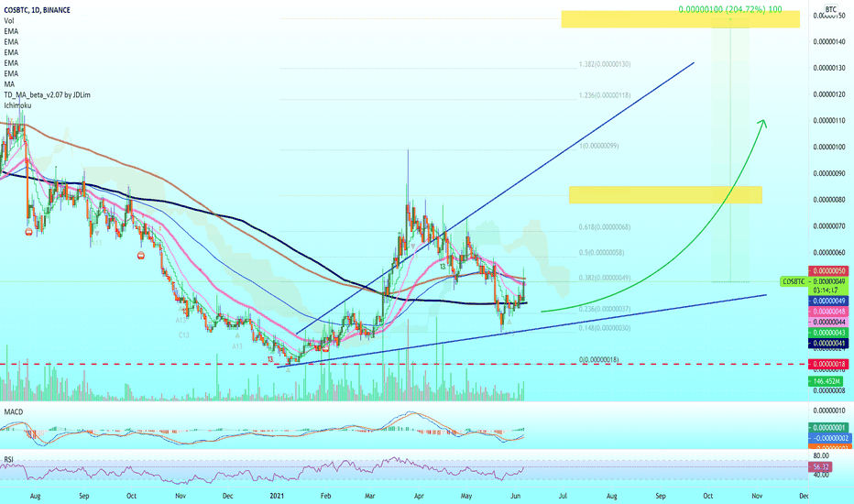Screen dimensions: 854x504
Task: Click the blue MACD -0.00000002 value tag
Action: pyautogui.click(x=829, y=438)
